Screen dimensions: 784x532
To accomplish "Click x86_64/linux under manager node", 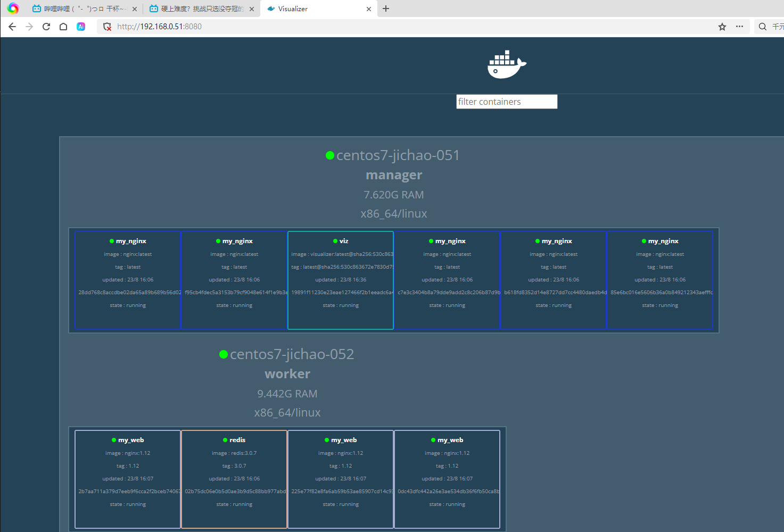I will pos(394,214).
